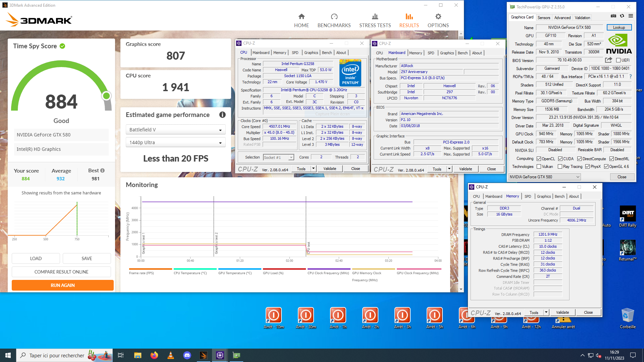Open Firefox from the taskbar
This screenshot has width=644, height=362.
pyautogui.click(x=154, y=355)
